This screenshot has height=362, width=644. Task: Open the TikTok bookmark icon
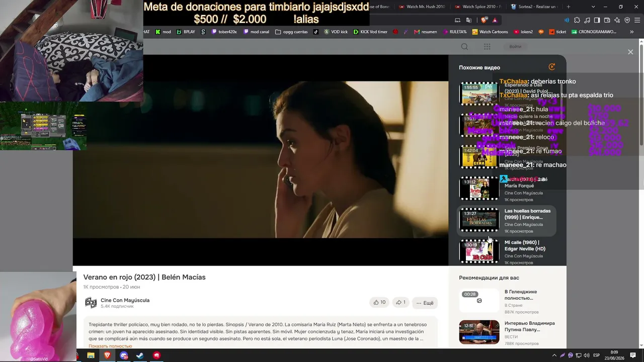coord(316,32)
